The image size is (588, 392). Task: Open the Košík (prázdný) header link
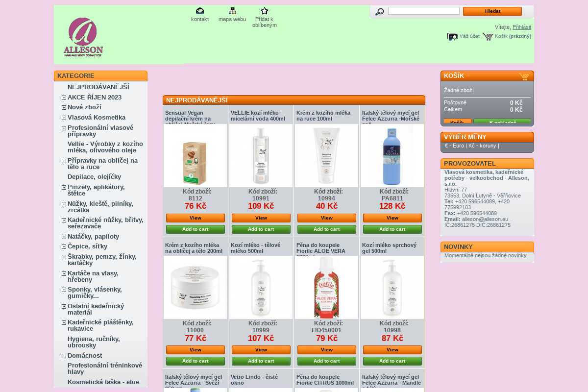pos(513,37)
